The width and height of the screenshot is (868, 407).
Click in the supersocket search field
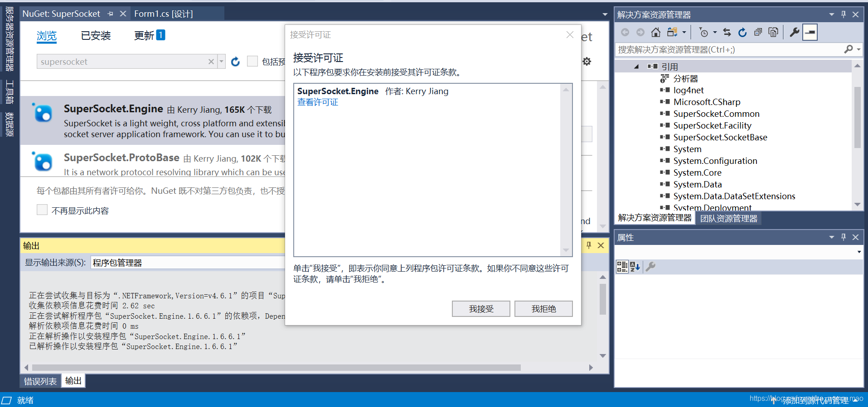pyautogui.click(x=122, y=62)
